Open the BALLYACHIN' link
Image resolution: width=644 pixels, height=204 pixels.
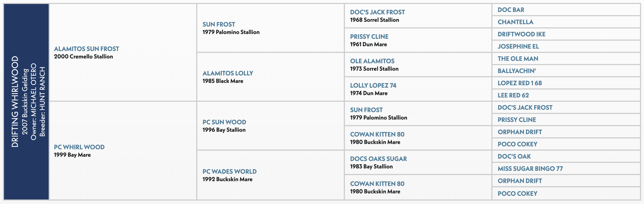[517, 71]
